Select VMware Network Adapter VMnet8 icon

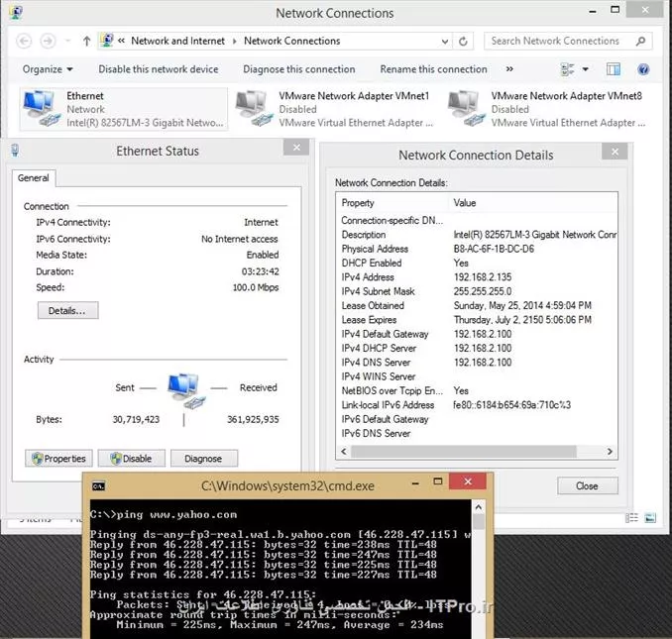(466, 108)
